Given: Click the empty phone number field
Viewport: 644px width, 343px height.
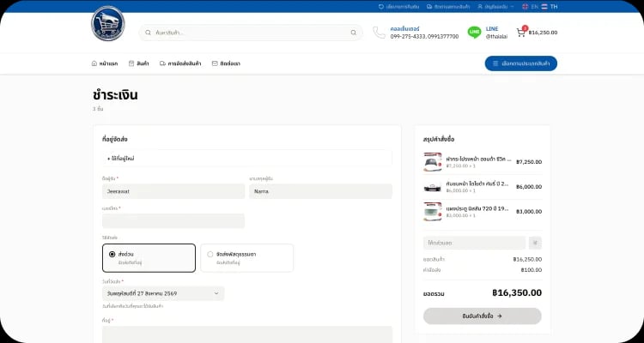Looking at the screenshot, I should [173, 220].
